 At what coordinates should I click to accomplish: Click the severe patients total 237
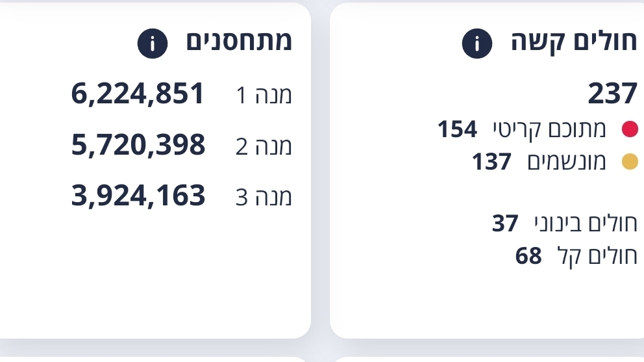[612, 94]
